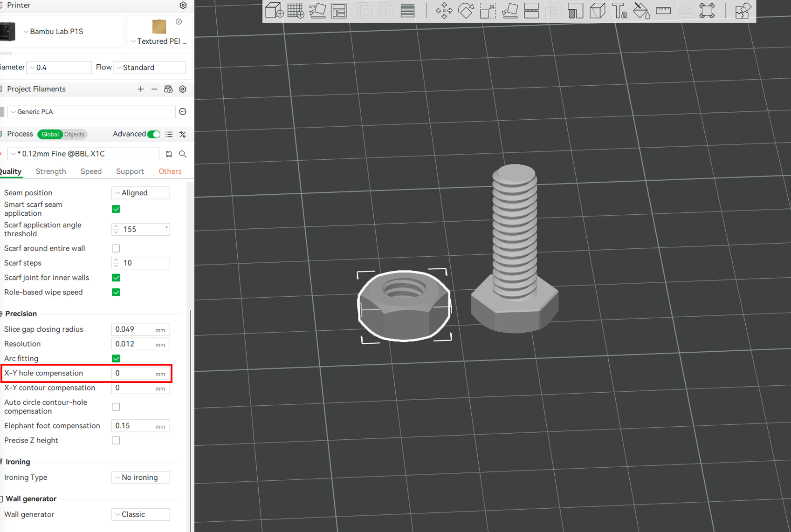Select the Measure ruler tool
Screen dimensions: 791x532
pyautogui.click(x=663, y=10)
